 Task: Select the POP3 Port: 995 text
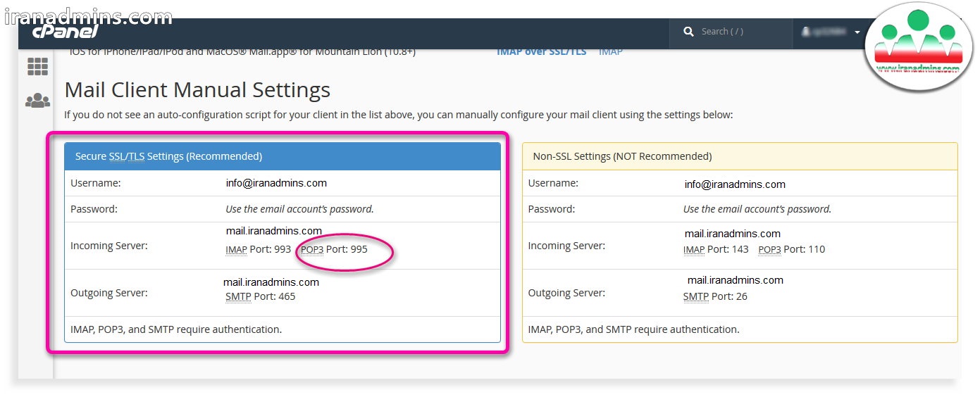334,249
